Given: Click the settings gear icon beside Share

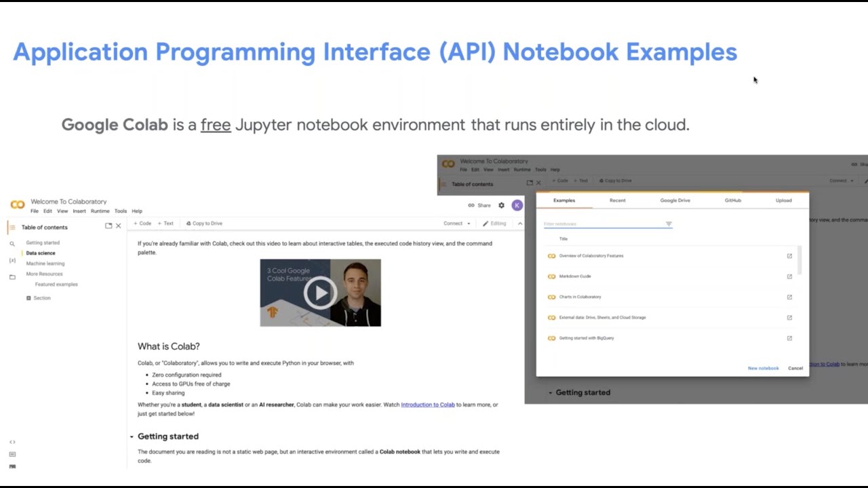Looking at the screenshot, I should tap(501, 205).
